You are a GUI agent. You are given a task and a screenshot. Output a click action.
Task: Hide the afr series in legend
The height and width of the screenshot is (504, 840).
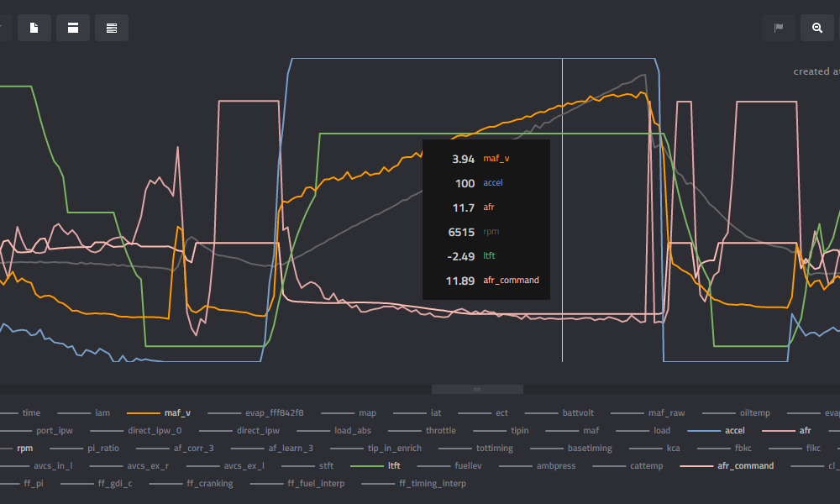coord(805,431)
